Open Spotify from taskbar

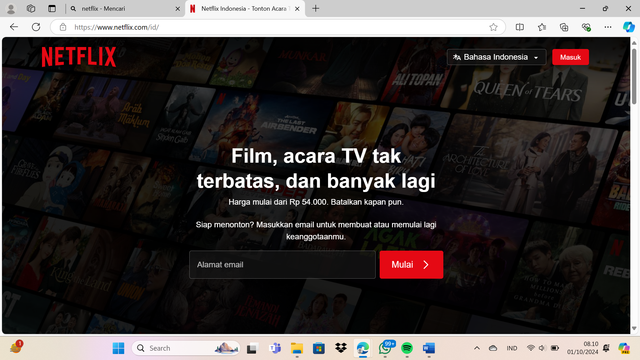(407, 348)
